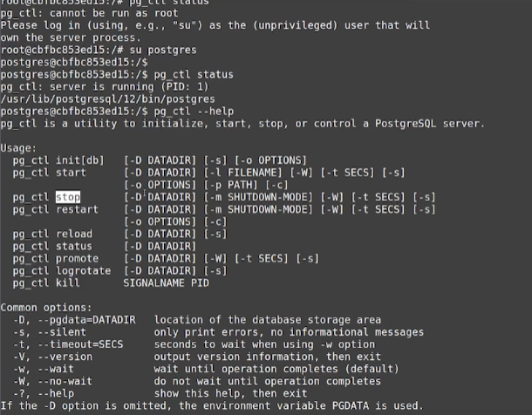Click the --no-wait option text
This screenshot has height=415, width=532.
coord(65,381)
